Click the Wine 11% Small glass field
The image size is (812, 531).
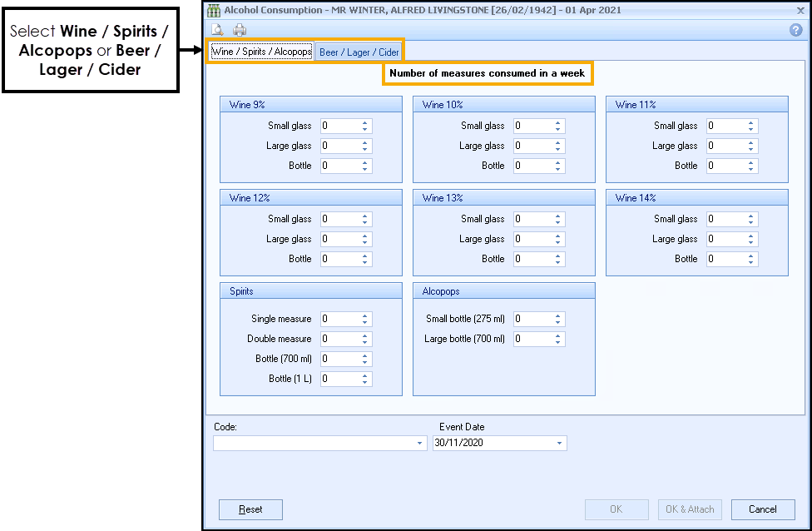tap(725, 126)
